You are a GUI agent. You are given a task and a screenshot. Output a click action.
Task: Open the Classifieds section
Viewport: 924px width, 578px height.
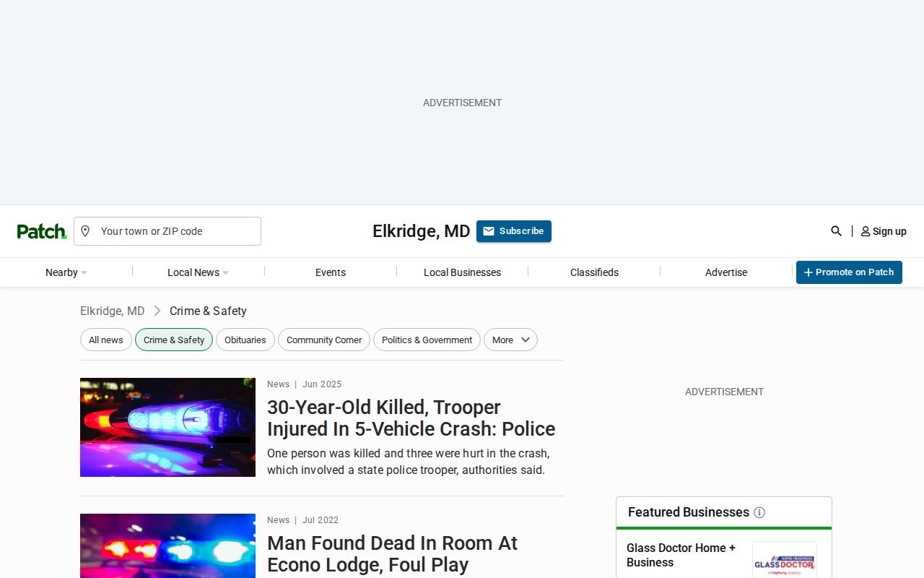pos(594,272)
